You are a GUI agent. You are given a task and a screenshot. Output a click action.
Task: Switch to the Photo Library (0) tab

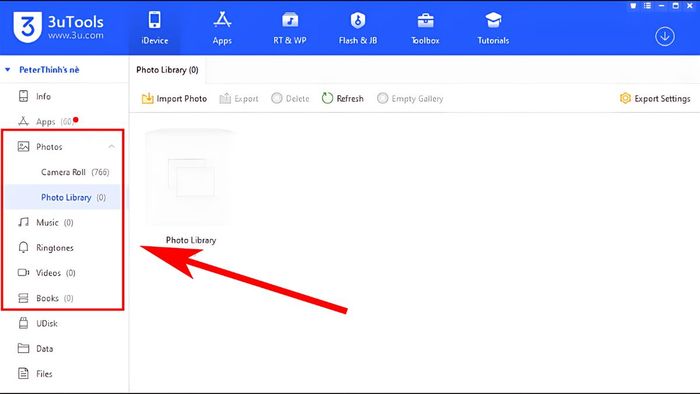tap(167, 70)
